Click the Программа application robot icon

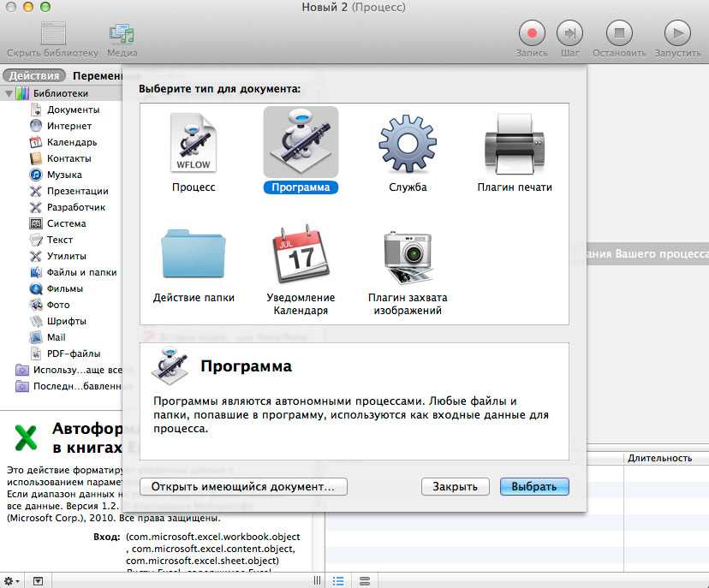click(x=301, y=142)
